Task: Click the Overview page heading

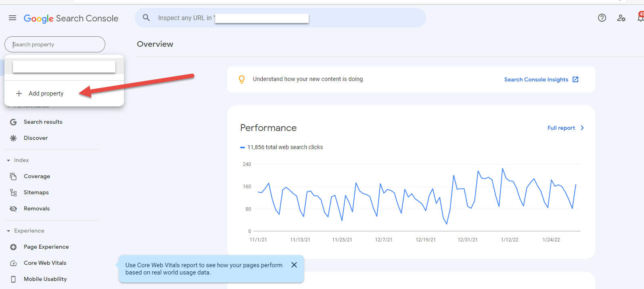Action: click(x=155, y=44)
